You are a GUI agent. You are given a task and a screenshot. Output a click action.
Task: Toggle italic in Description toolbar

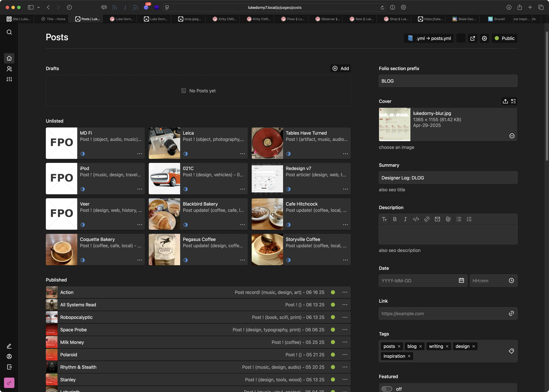(x=405, y=219)
